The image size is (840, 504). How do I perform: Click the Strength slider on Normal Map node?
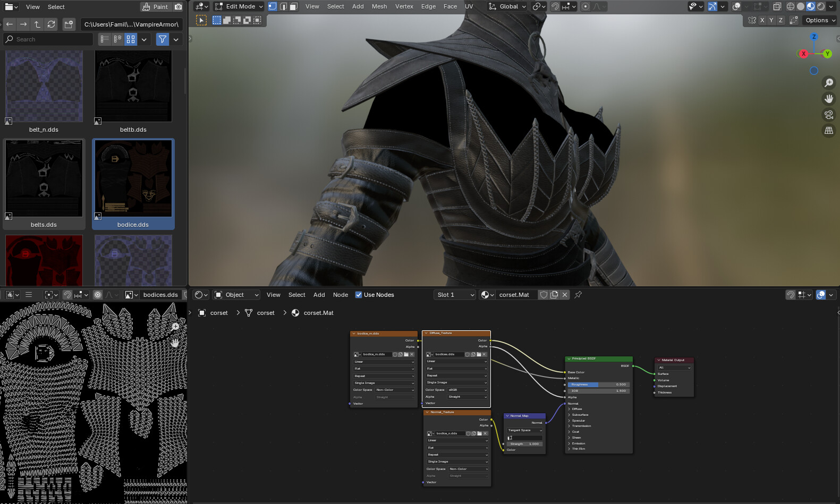(524, 444)
